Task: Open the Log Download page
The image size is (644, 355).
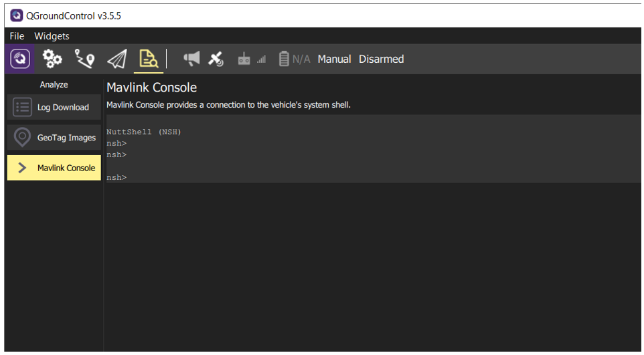Action: pos(54,107)
